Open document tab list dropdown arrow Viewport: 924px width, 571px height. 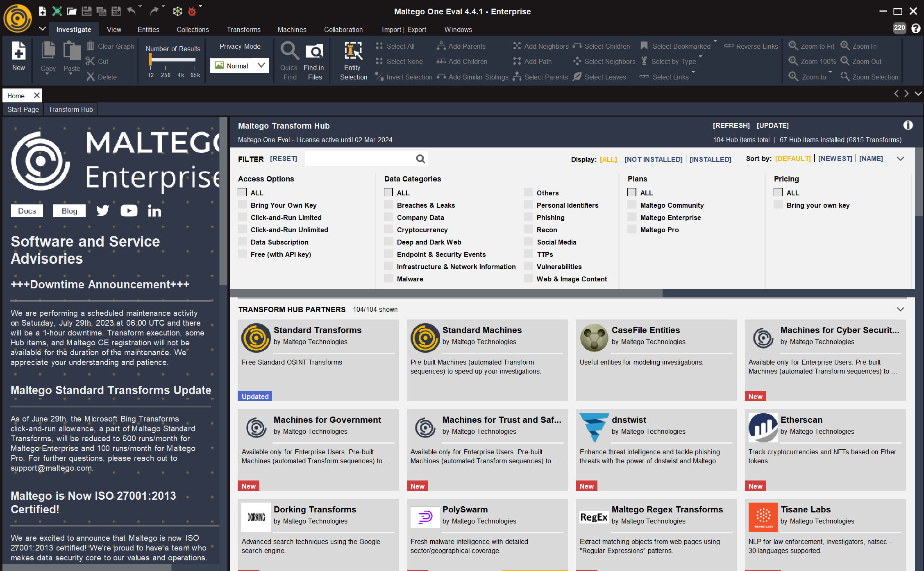tap(918, 94)
